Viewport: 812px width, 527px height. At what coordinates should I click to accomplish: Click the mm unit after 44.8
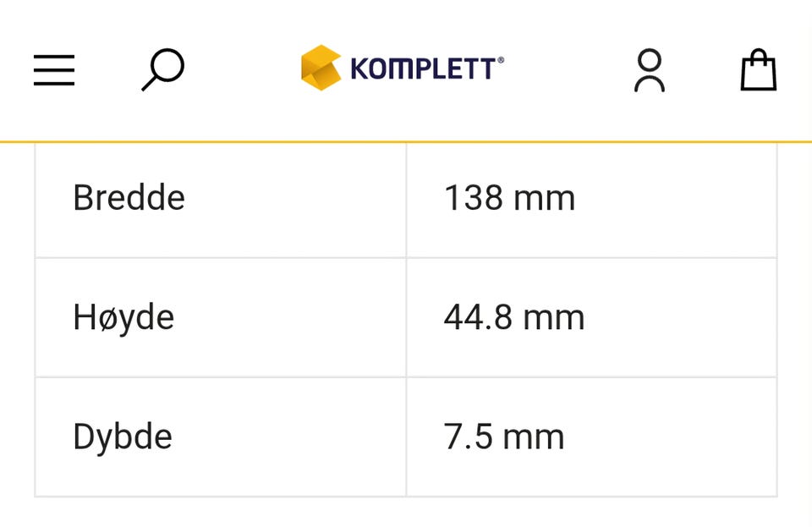[553, 320]
